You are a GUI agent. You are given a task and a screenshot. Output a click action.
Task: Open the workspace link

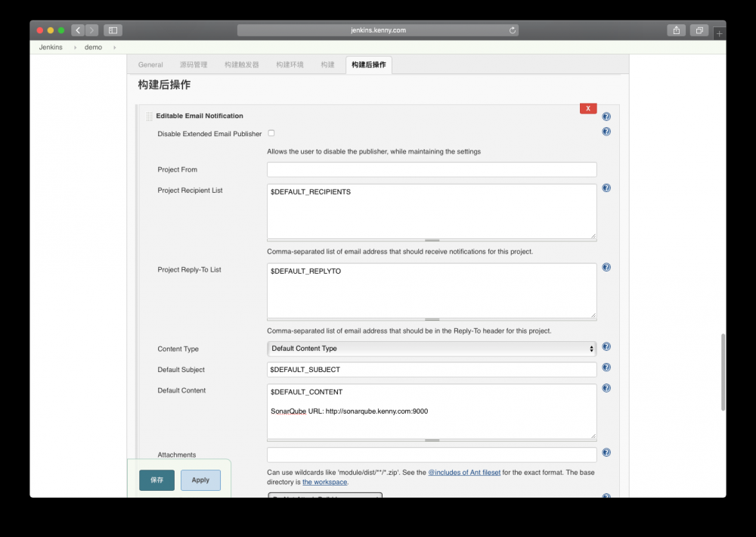324,482
